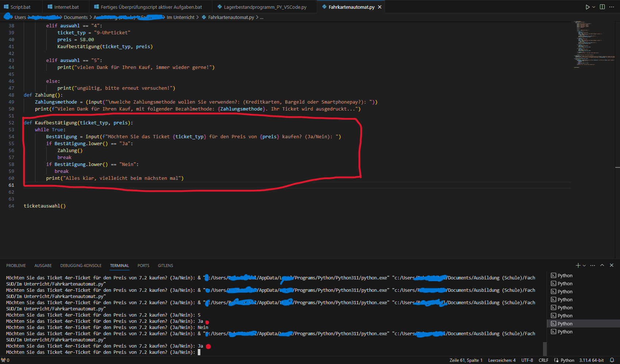The height and width of the screenshot is (364, 620).
Task: Maximize the panel with the chevron-up icon
Action: [602, 265]
